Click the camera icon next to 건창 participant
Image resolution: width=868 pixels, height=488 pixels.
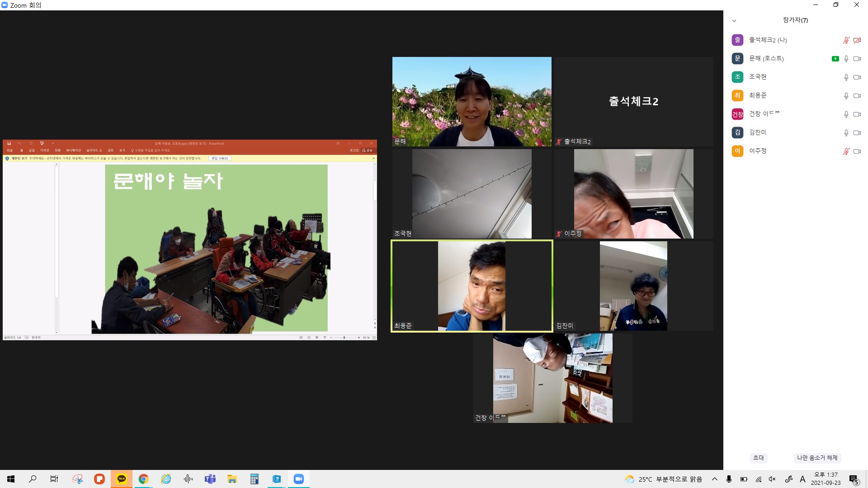pyautogui.click(x=857, y=114)
